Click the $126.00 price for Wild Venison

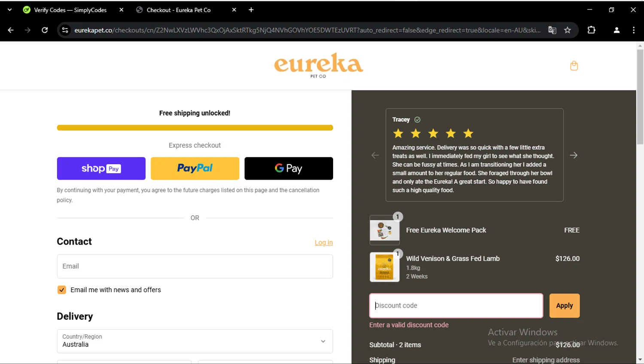(567, 258)
